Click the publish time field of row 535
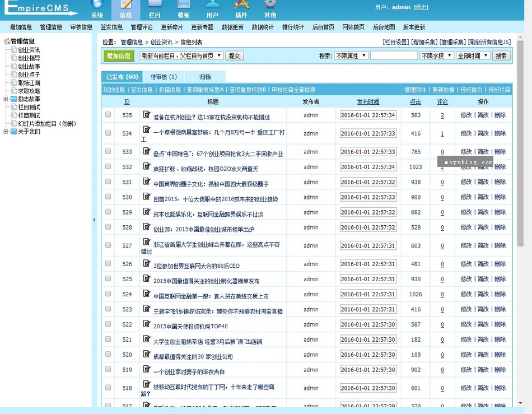This screenshot has height=414, width=532. point(368,115)
